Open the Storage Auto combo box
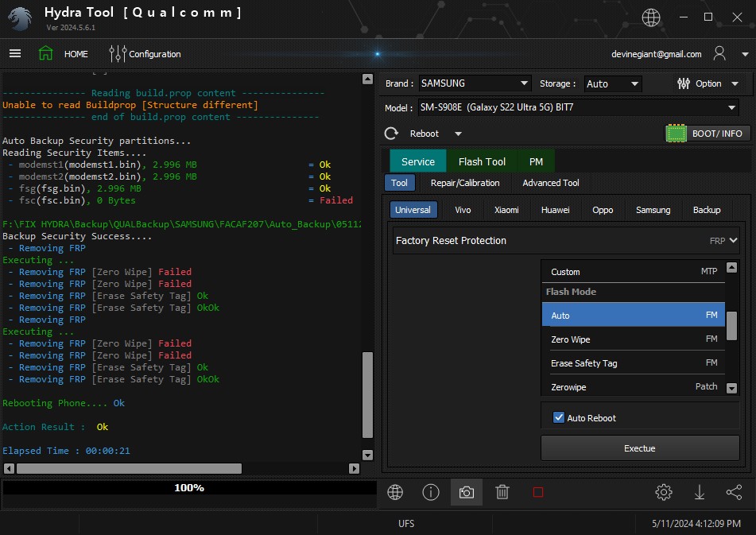The width and height of the screenshot is (756, 535). [x=613, y=83]
